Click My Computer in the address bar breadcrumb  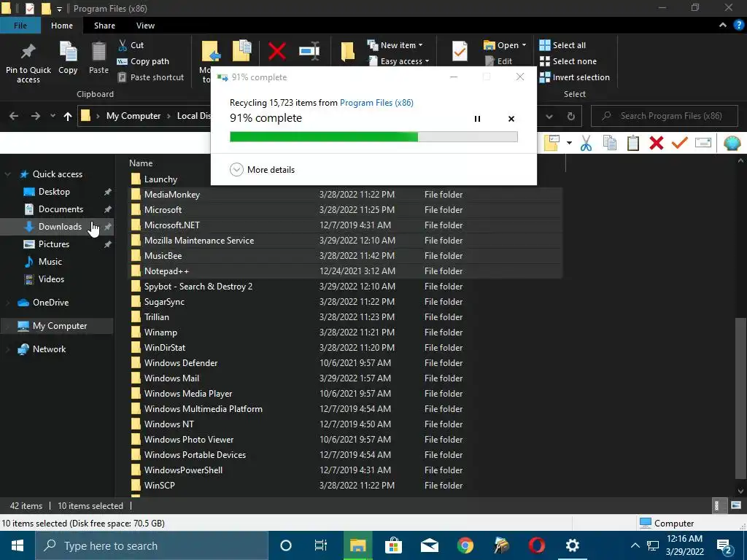(x=133, y=116)
